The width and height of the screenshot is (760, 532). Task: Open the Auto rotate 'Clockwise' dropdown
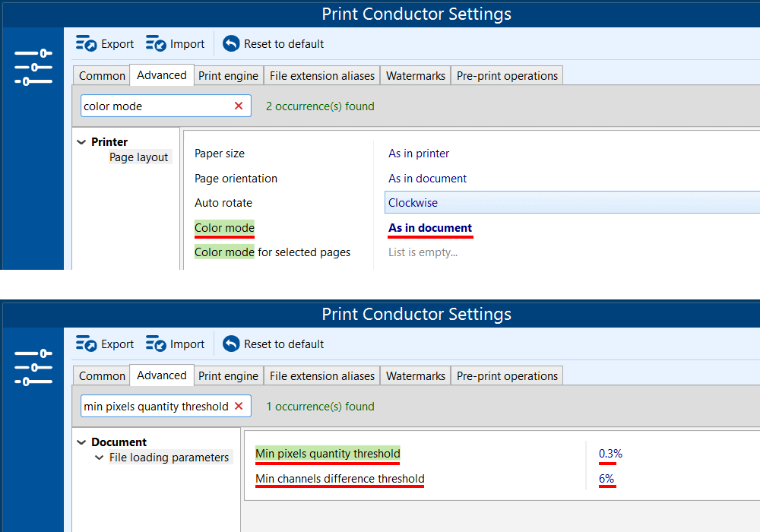tap(570, 203)
